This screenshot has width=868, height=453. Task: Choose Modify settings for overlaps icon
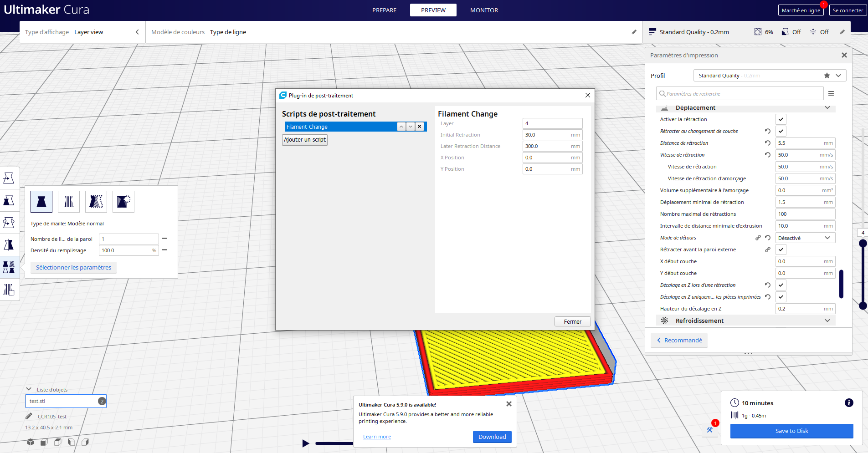coord(96,201)
